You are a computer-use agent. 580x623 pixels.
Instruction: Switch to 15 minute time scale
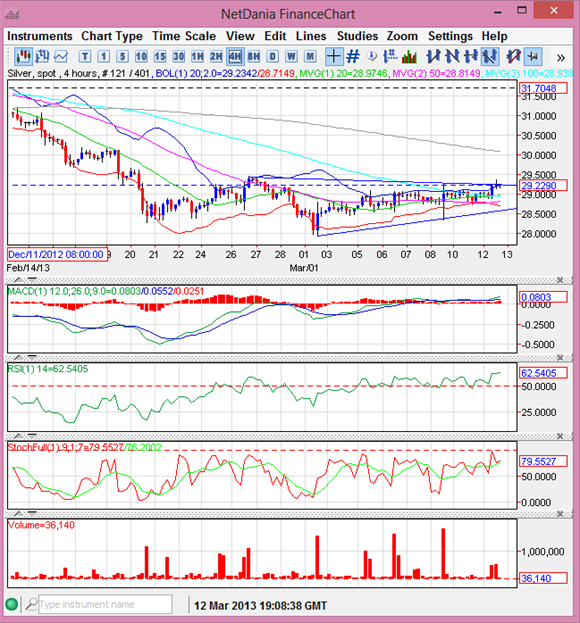pyautogui.click(x=160, y=56)
